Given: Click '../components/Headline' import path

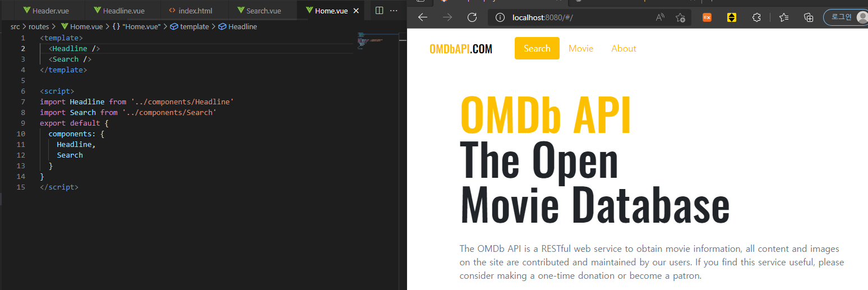Looking at the screenshot, I should pos(182,102).
